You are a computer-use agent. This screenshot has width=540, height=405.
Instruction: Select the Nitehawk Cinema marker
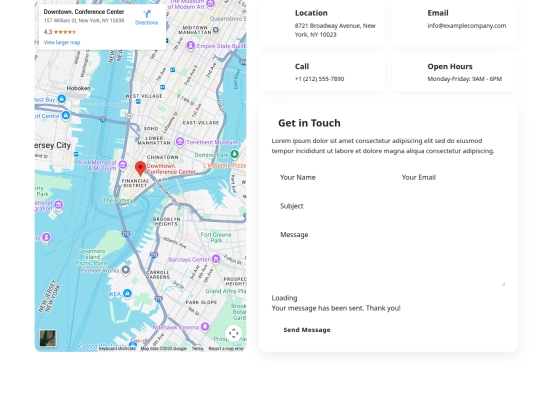(x=205, y=326)
